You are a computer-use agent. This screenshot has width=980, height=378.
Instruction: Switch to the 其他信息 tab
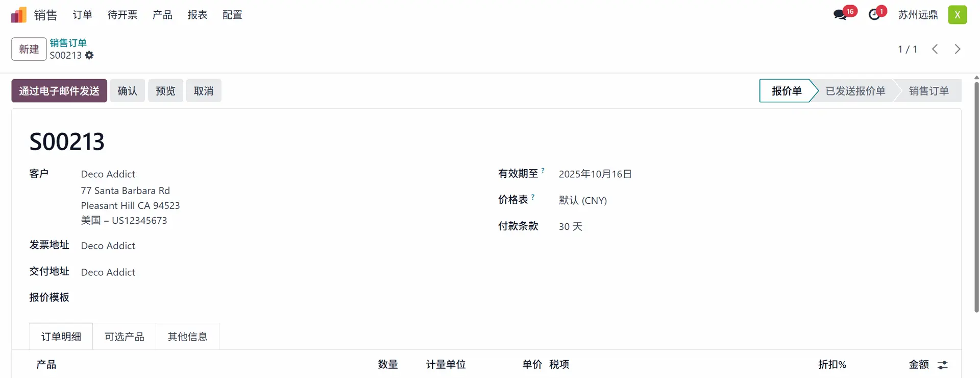pos(187,337)
